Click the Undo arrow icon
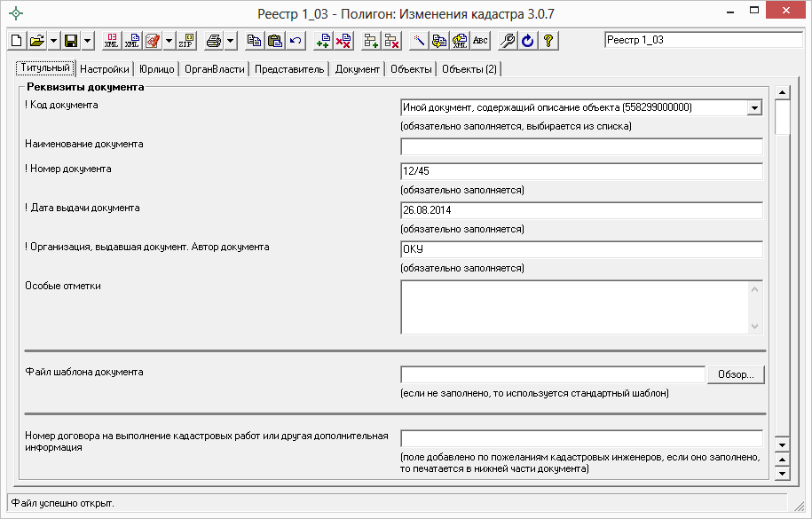This screenshot has width=812, height=519. 296,41
